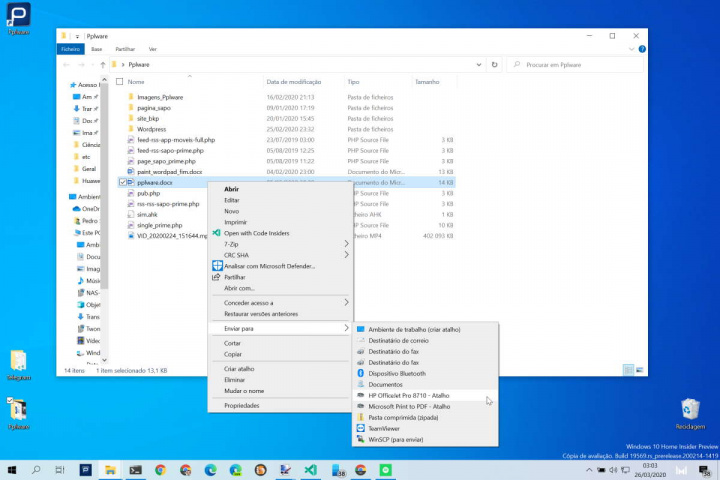Toggle the checkbox next to pplware.docx
Screen dimensions: 720x480
121,183
